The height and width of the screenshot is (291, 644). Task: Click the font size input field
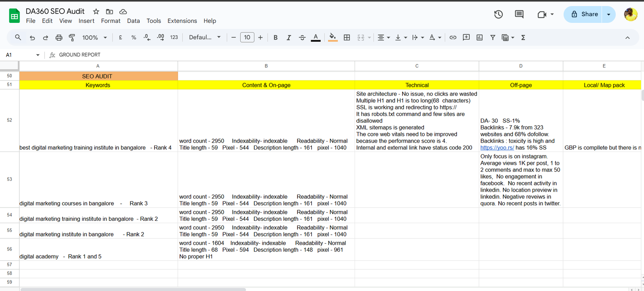click(x=247, y=37)
